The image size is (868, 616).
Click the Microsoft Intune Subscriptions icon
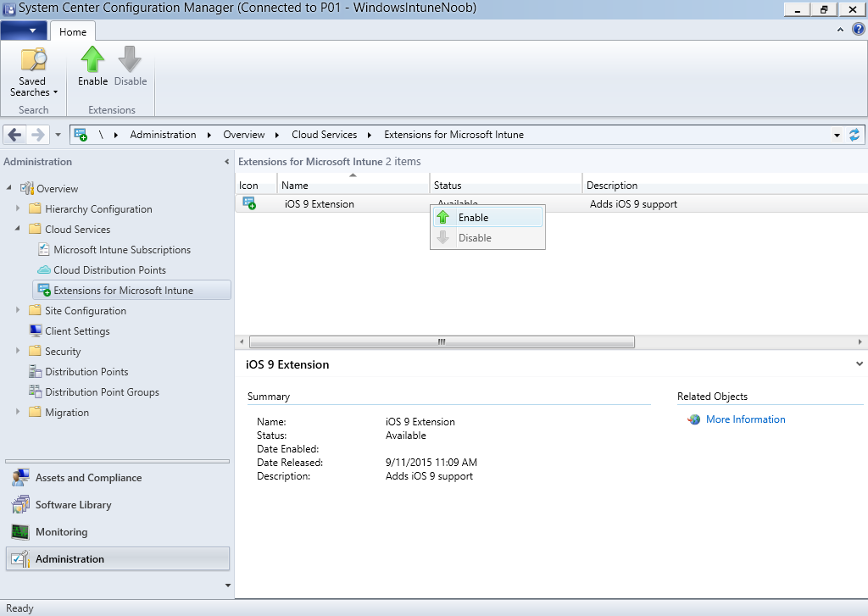click(44, 250)
